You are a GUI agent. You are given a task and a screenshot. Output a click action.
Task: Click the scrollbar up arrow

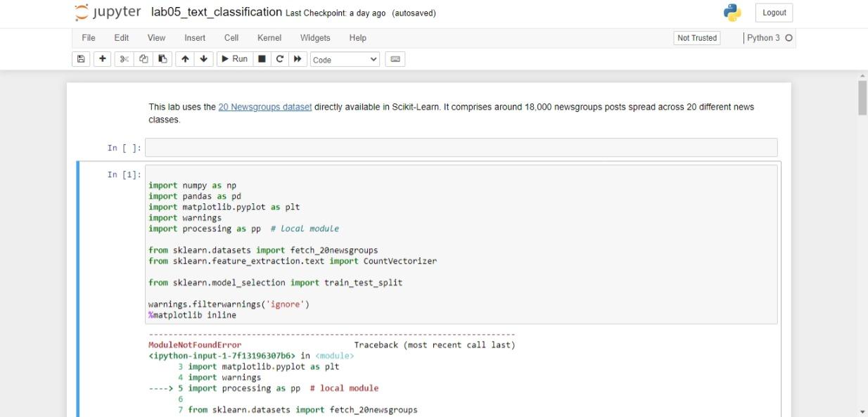tap(862, 75)
